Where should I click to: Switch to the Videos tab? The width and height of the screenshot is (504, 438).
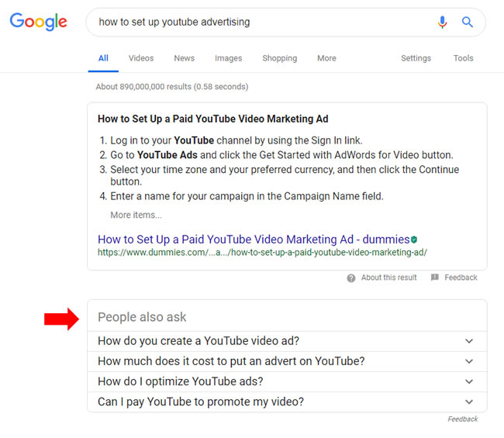(141, 58)
